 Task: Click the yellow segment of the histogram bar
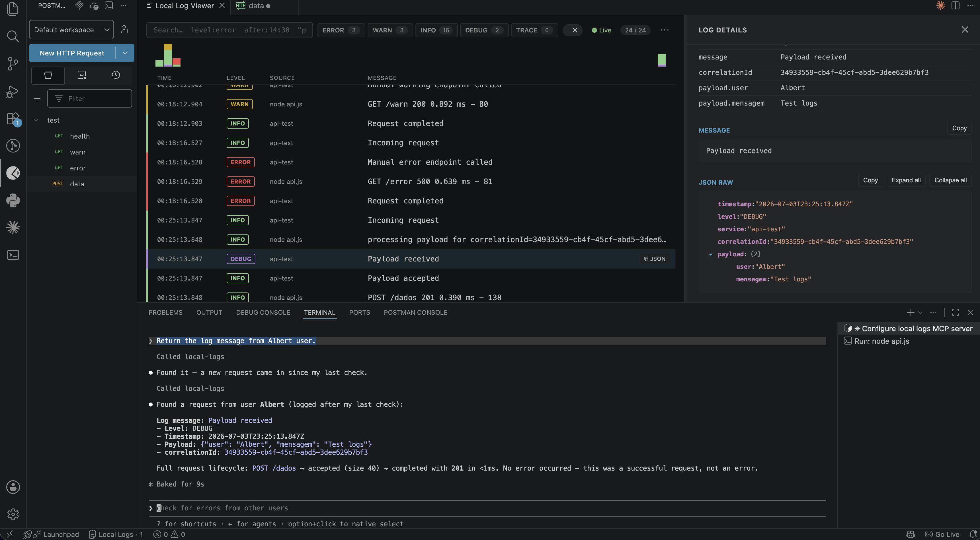pos(168,47)
